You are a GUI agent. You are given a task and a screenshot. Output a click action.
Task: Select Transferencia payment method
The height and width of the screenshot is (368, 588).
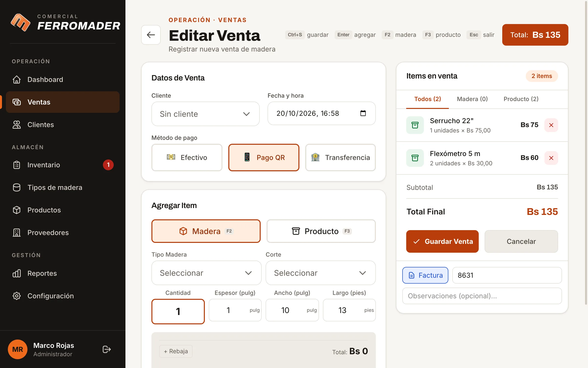(x=341, y=158)
